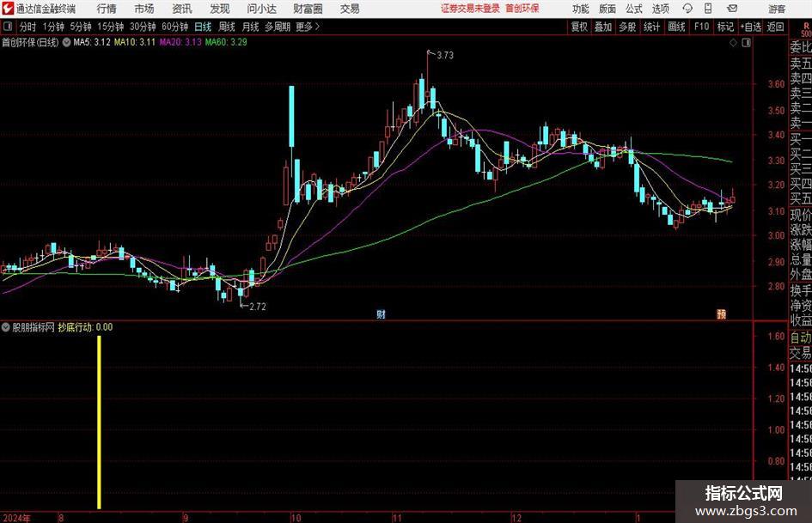The width and height of the screenshot is (812, 523).
Task: Click the 游客 guest account button
Action: point(776,9)
